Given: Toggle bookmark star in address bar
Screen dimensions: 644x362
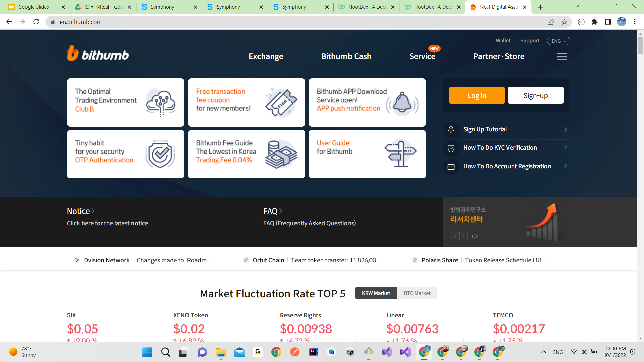Looking at the screenshot, I should point(565,22).
